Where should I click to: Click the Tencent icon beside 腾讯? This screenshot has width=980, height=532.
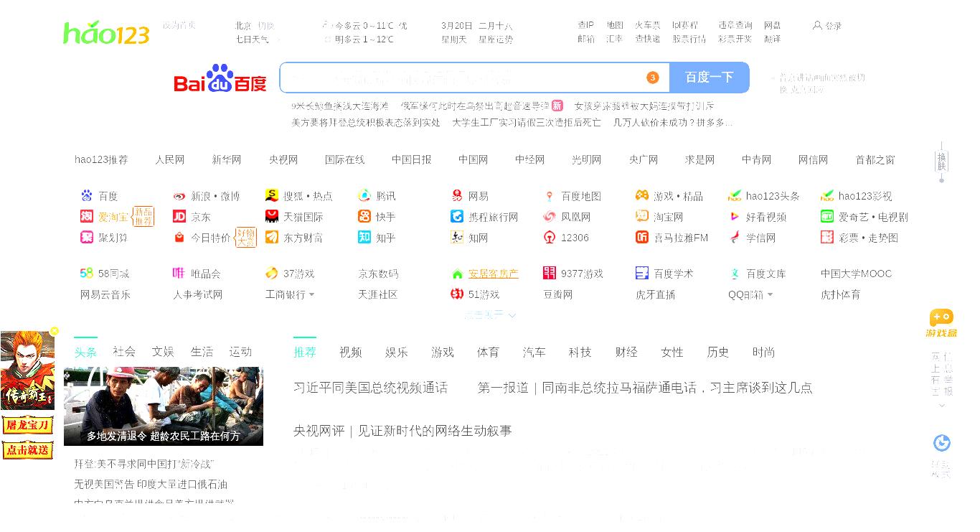[364, 195]
